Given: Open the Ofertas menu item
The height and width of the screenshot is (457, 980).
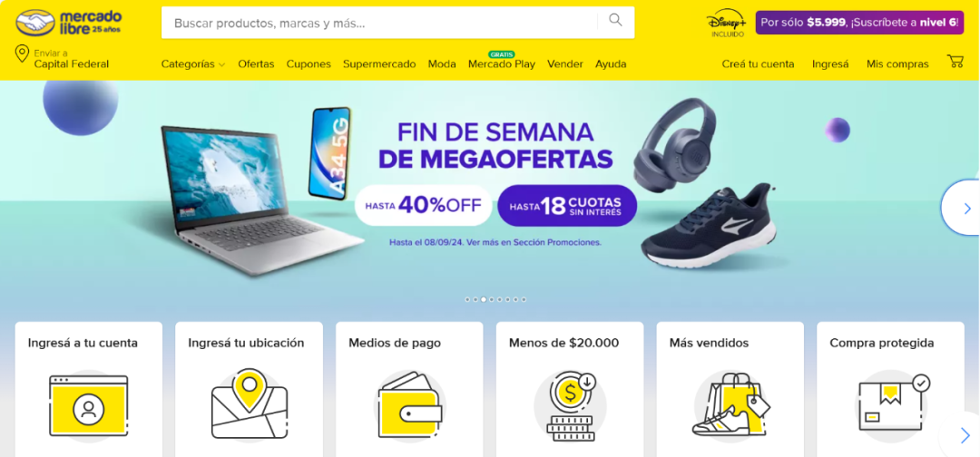Looking at the screenshot, I should (256, 63).
